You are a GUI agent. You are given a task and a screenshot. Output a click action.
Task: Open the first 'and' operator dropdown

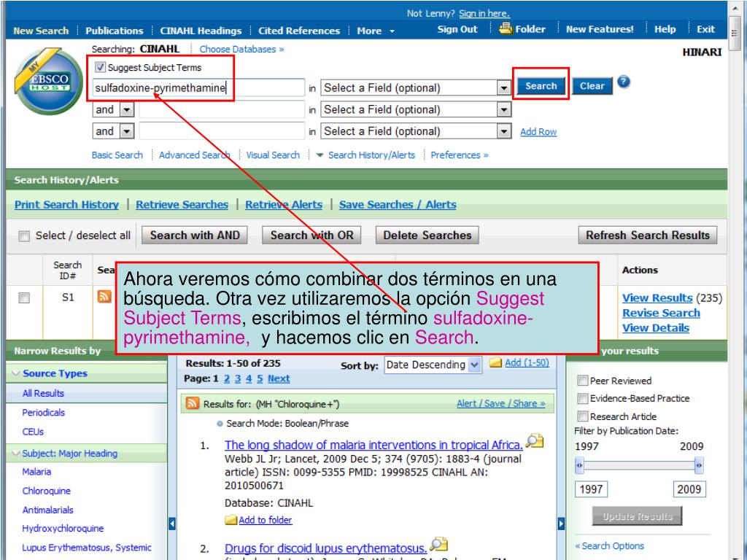coord(113,109)
